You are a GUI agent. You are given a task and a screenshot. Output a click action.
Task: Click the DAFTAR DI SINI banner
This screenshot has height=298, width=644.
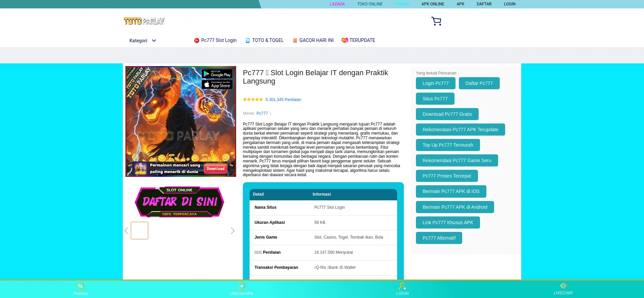[x=179, y=202]
